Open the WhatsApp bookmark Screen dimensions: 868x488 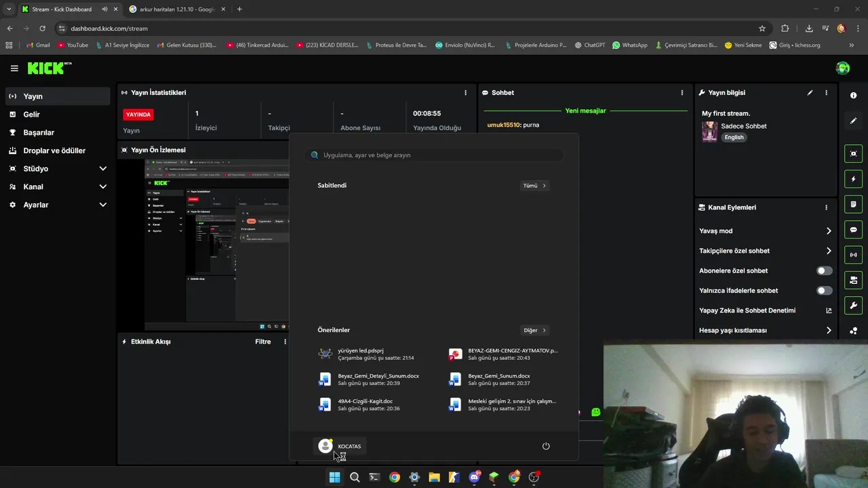coord(629,45)
